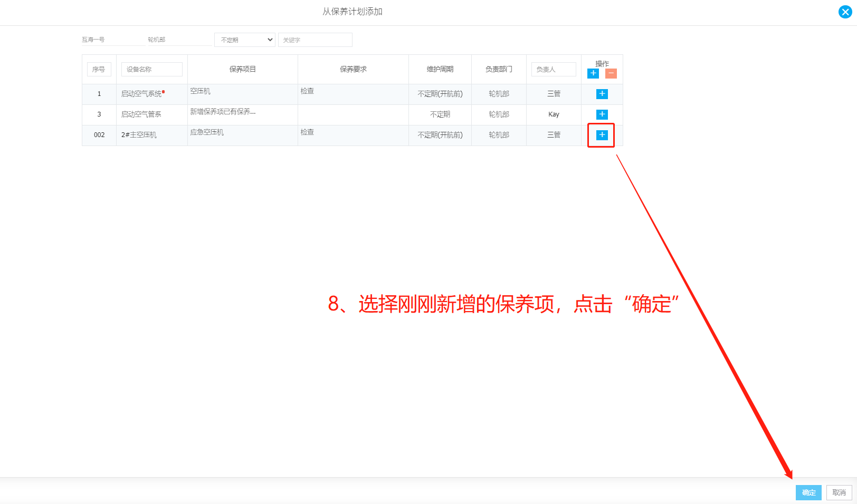The width and height of the screenshot is (857, 504).
Task: Click 轮机部 department in the 启动空气系统 row
Action: 499,94
